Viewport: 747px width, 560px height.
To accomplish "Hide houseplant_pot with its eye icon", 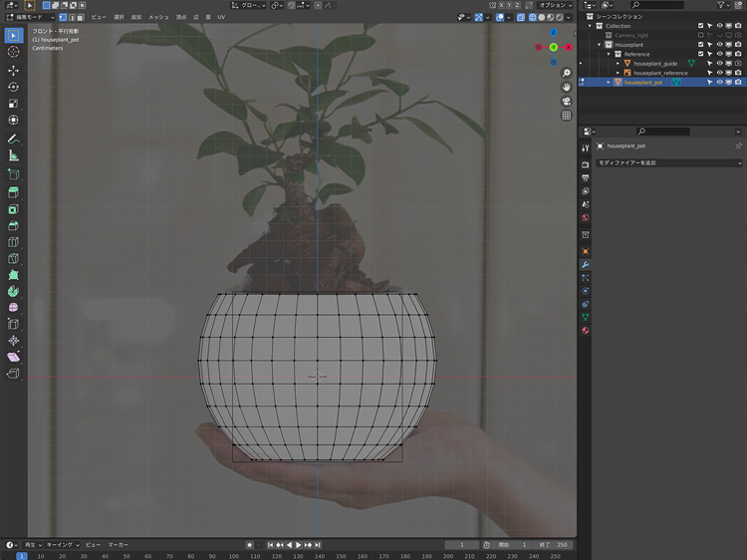I will [719, 82].
